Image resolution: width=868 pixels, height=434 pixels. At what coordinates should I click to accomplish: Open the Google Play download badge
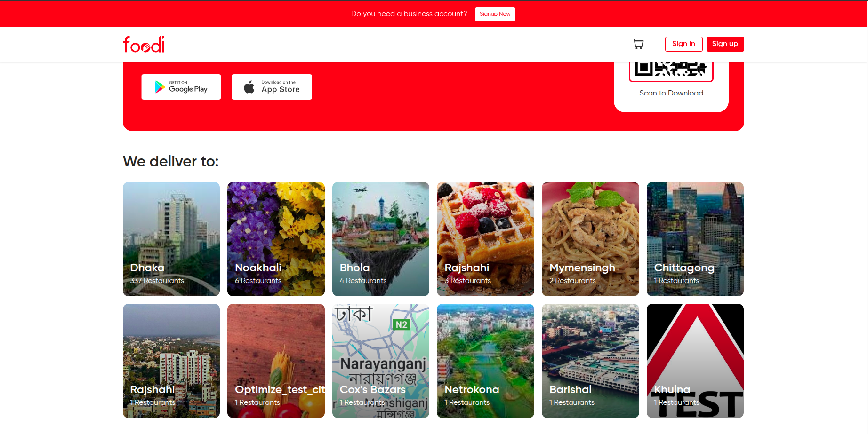(x=181, y=87)
